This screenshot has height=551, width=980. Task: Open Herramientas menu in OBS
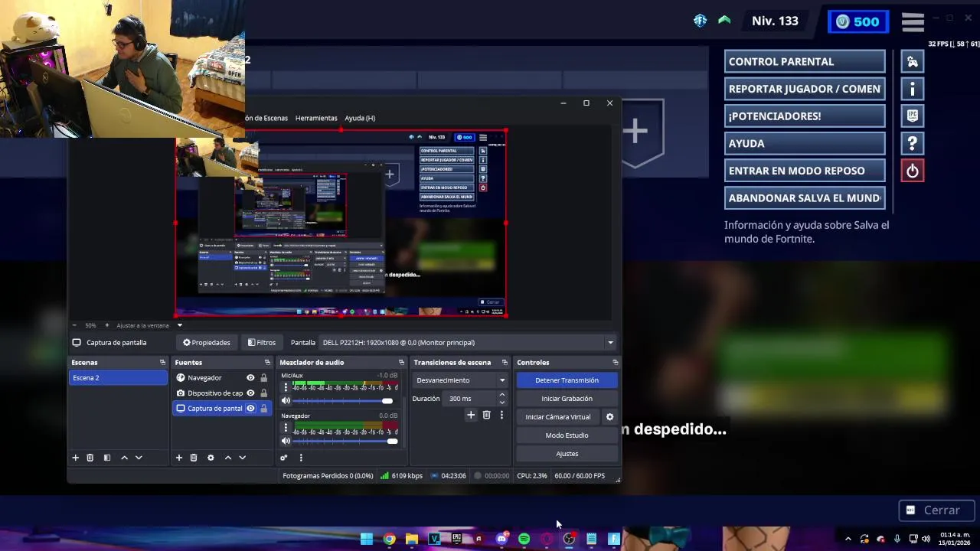tap(316, 118)
